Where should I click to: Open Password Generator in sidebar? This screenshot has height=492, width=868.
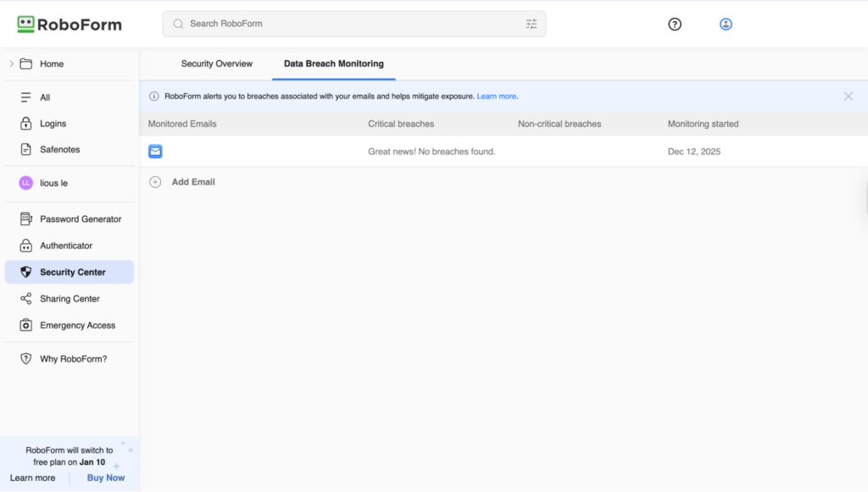click(x=70, y=219)
